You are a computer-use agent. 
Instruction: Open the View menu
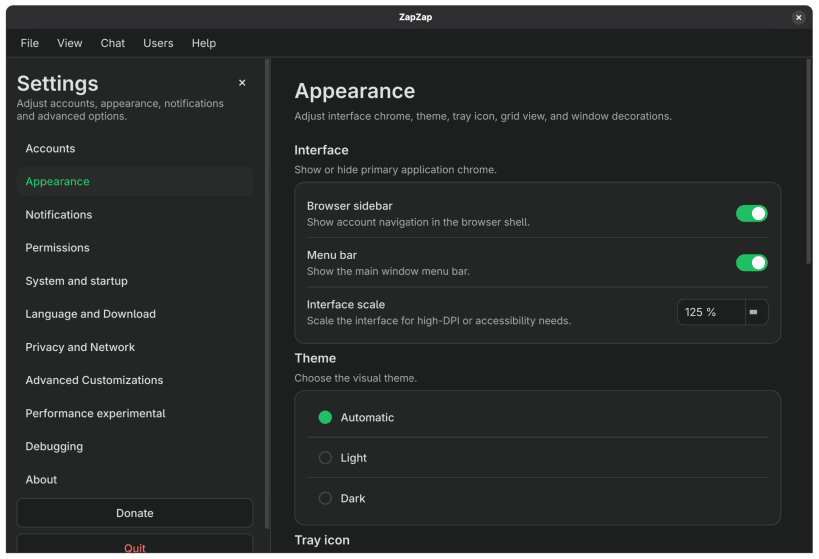[x=69, y=43]
